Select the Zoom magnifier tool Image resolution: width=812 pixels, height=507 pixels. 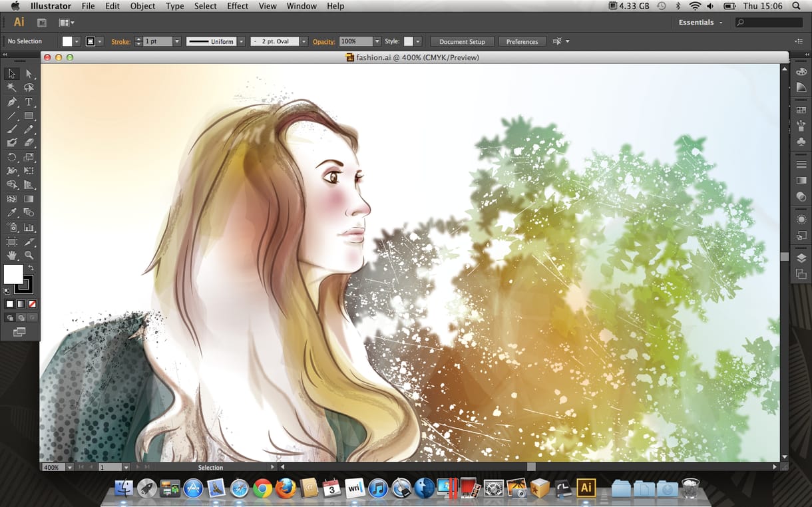pyautogui.click(x=29, y=255)
